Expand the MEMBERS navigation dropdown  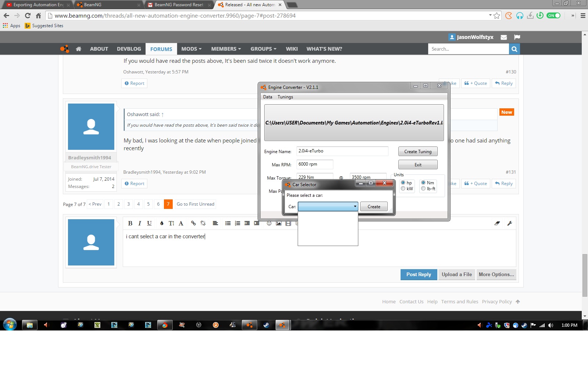[226, 49]
